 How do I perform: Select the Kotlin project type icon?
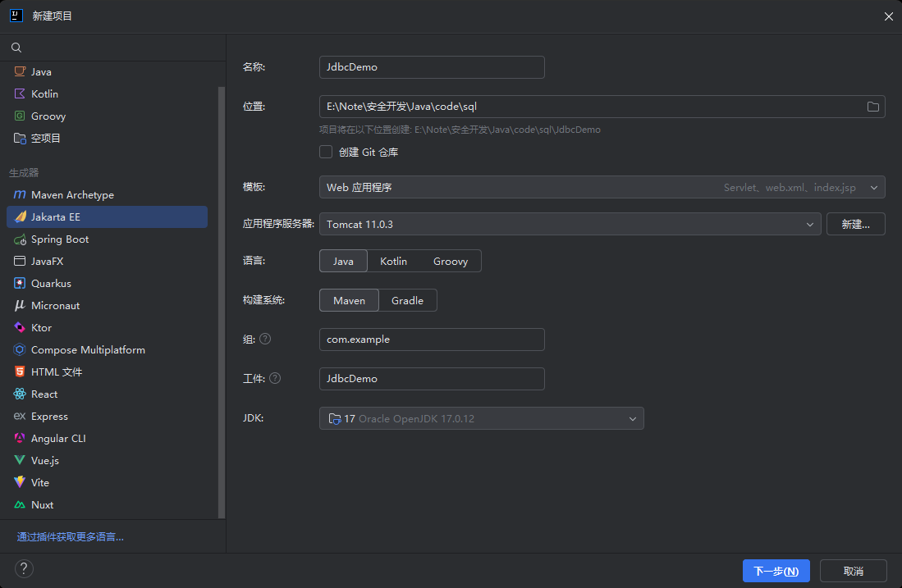[20, 93]
